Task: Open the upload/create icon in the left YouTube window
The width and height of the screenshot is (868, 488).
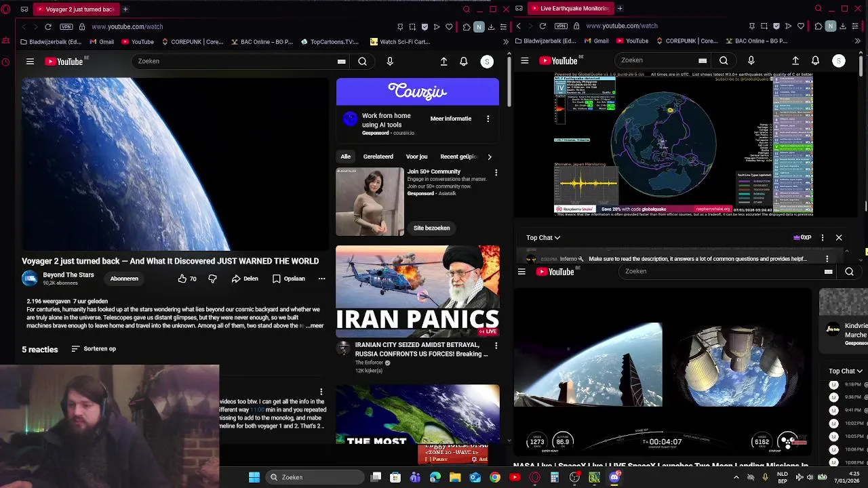Action: pyautogui.click(x=443, y=62)
